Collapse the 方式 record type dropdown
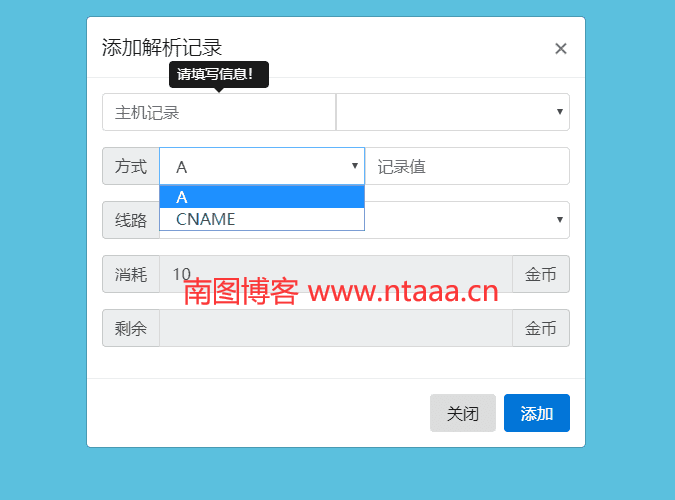675x500 pixels. [262, 166]
